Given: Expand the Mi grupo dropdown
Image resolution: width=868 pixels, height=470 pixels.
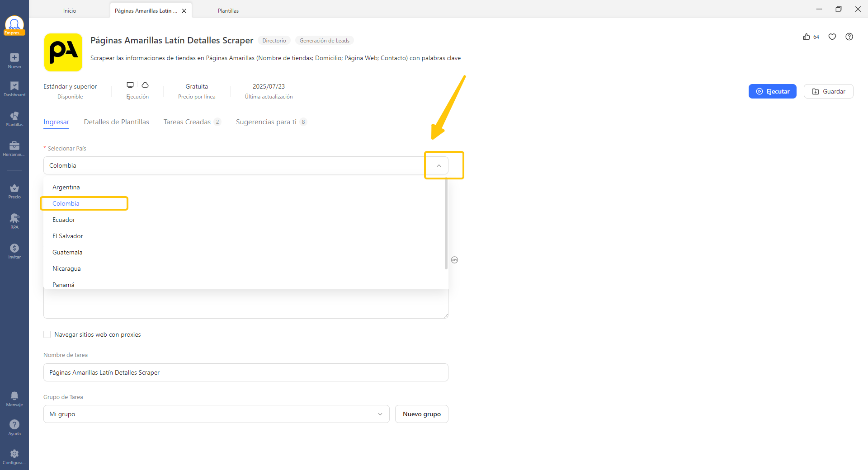Looking at the screenshot, I should point(380,414).
